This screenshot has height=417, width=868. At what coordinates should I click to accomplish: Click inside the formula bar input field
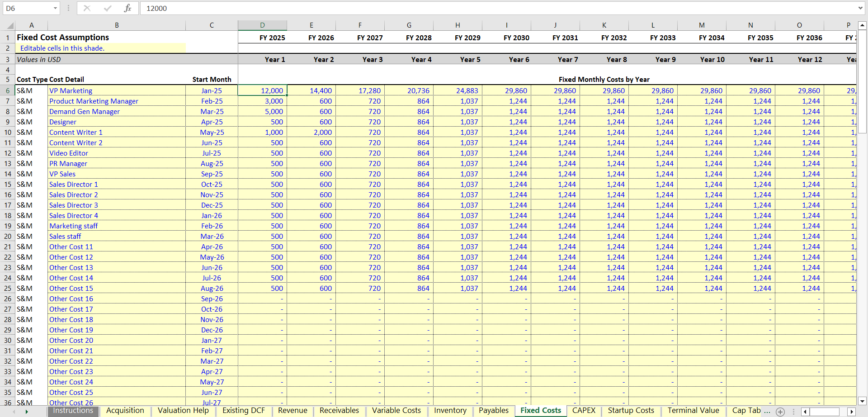click(x=316, y=8)
